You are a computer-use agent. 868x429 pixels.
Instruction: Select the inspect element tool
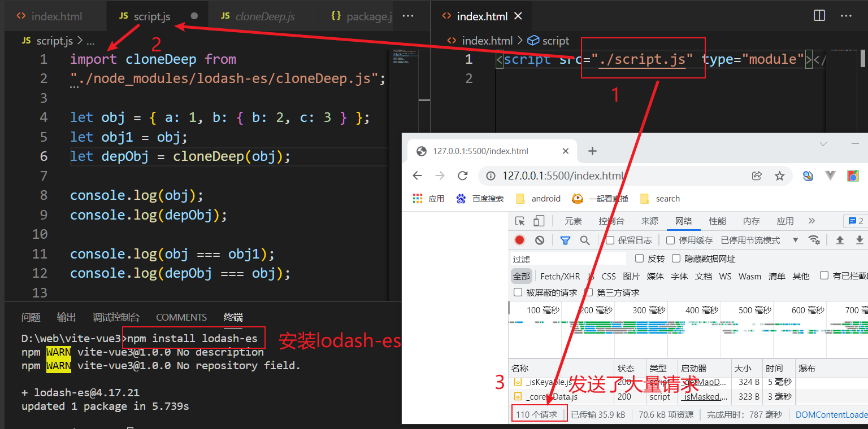519,221
